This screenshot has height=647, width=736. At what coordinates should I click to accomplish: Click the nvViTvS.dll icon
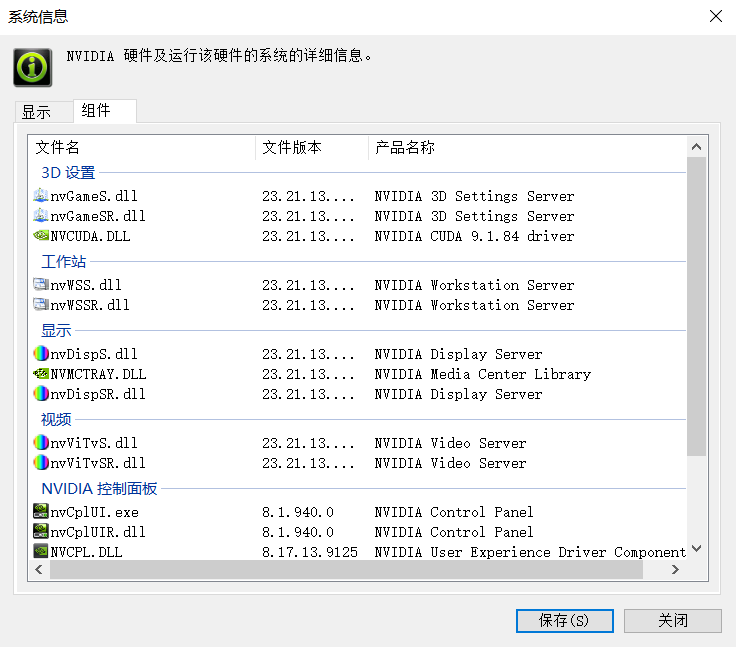41,442
